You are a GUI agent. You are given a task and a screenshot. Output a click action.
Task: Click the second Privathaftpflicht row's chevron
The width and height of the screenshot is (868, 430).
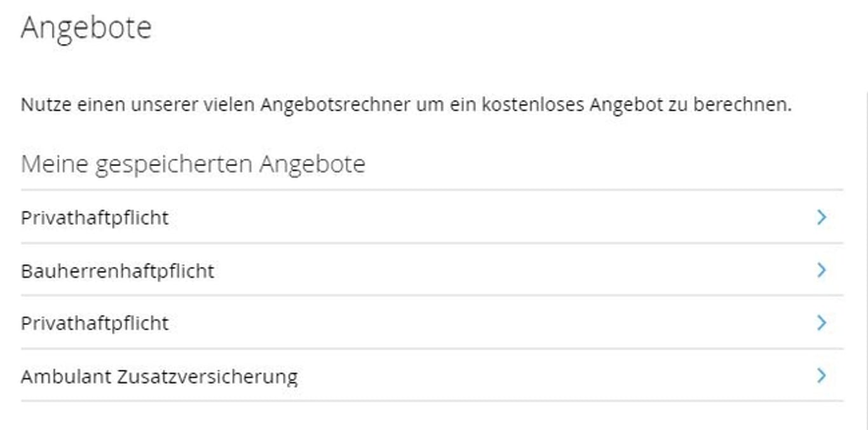pos(821,323)
